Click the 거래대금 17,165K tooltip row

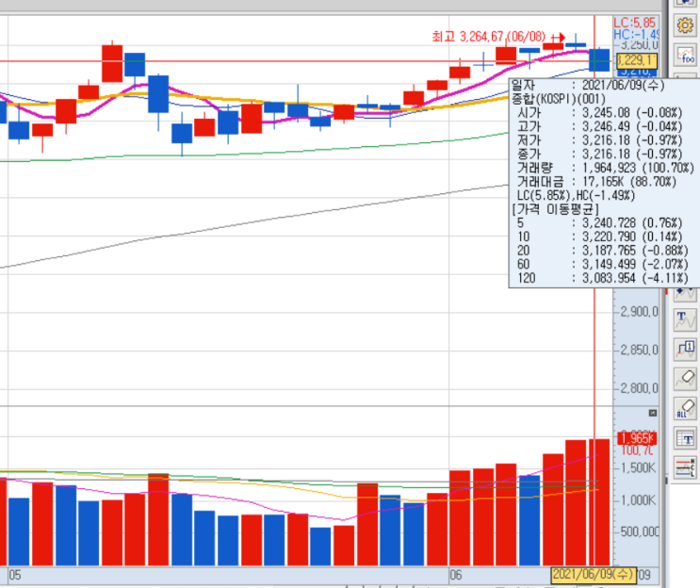(x=596, y=182)
